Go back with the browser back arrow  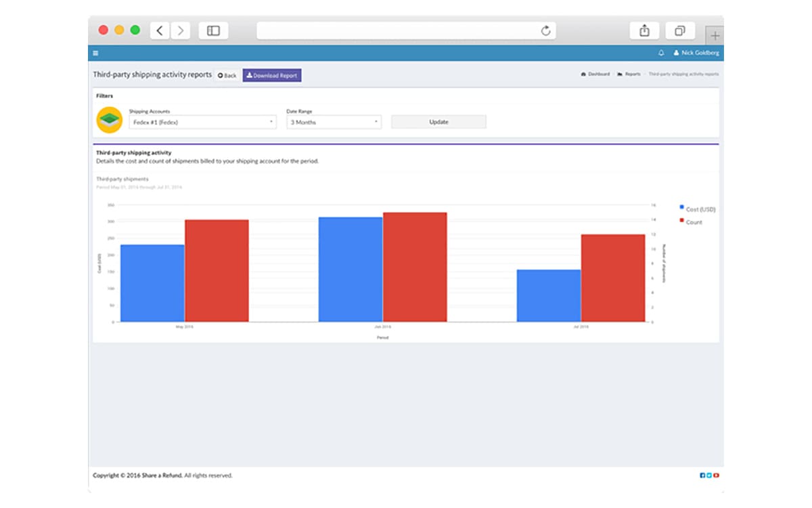[160, 30]
